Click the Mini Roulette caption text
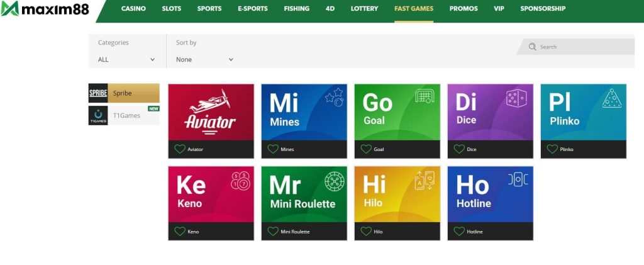Screen dimensions: 644x265 point(295,232)
